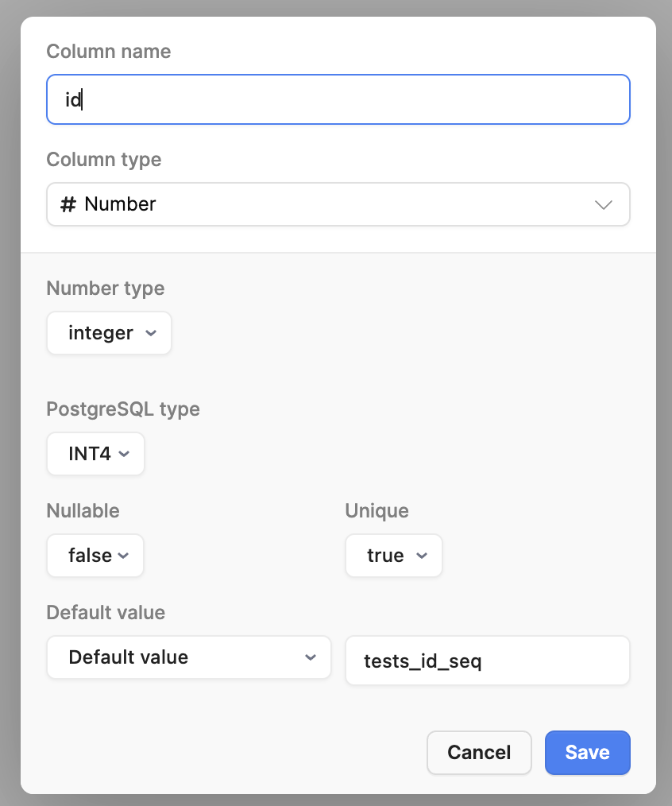Screen dimensions: 672x806
Task: Click the Column name label
Action: (108, 52)
